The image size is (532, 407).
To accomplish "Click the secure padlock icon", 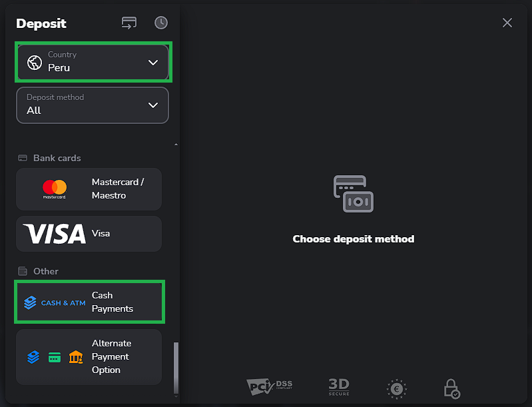I will (x=452, y=388).
